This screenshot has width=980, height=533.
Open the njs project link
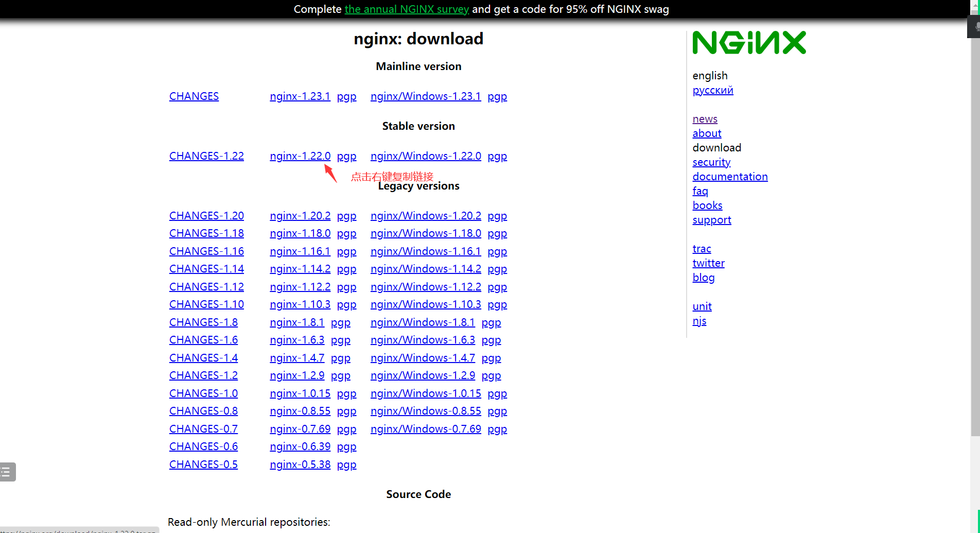pos(699,321)
